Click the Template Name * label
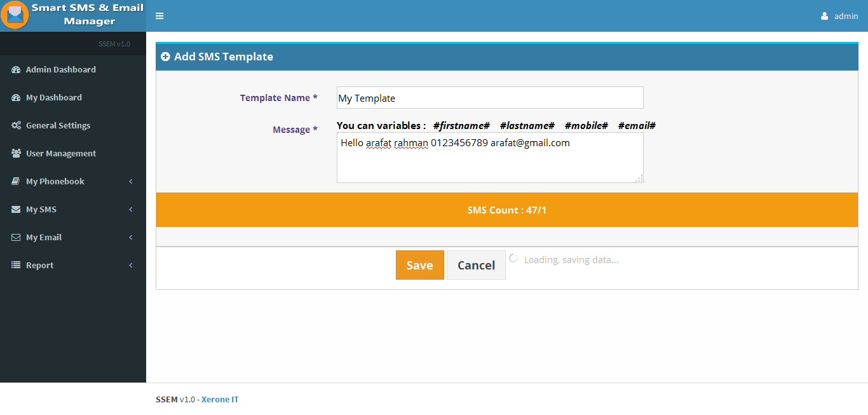This screenshot has width=868, height=415. (279, 98)
